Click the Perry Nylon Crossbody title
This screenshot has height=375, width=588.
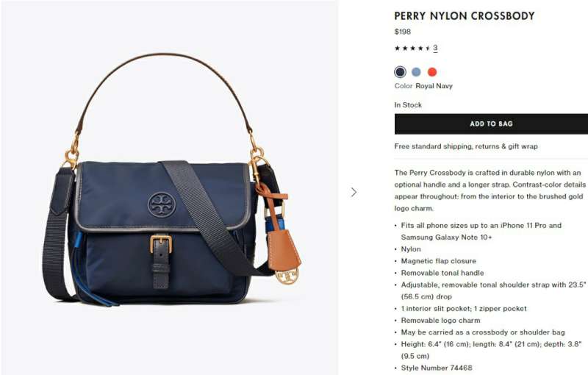click(465, 16)
